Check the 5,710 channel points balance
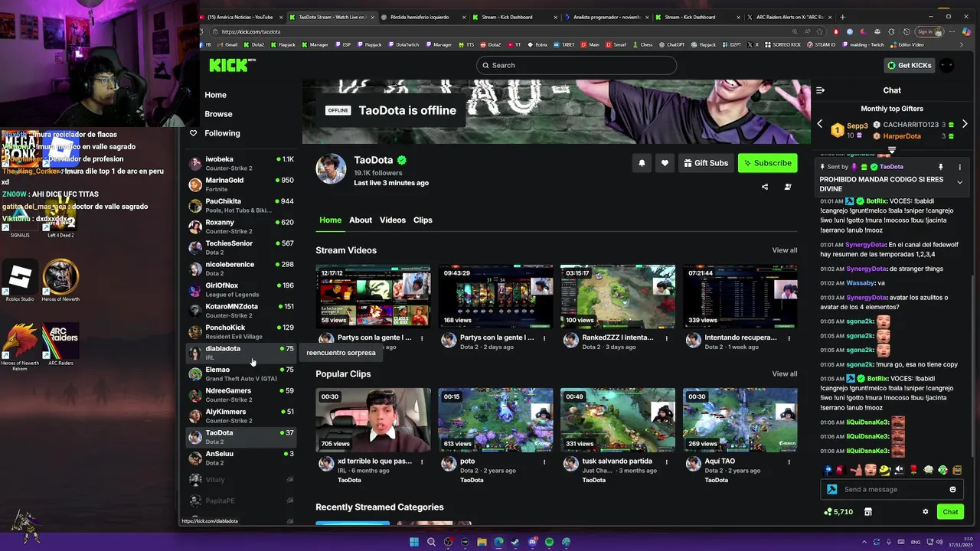 (838, 512)
